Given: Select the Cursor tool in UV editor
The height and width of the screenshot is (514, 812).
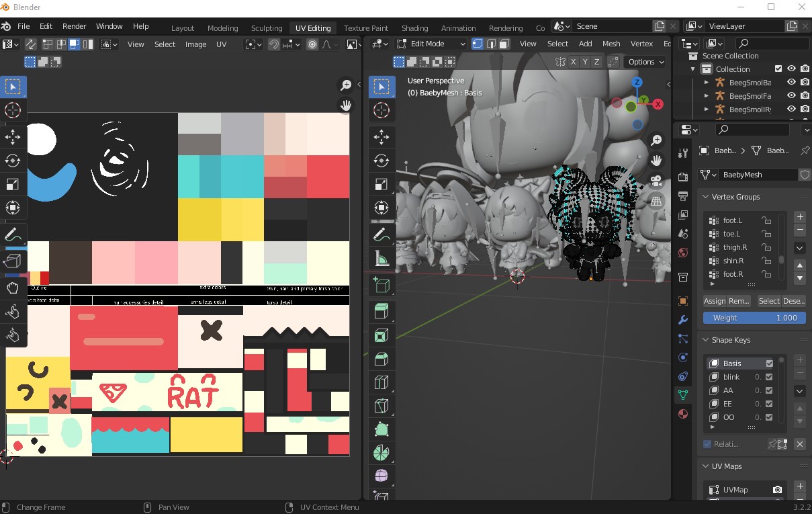Looking at the screenshot, I should click(13, 110).
